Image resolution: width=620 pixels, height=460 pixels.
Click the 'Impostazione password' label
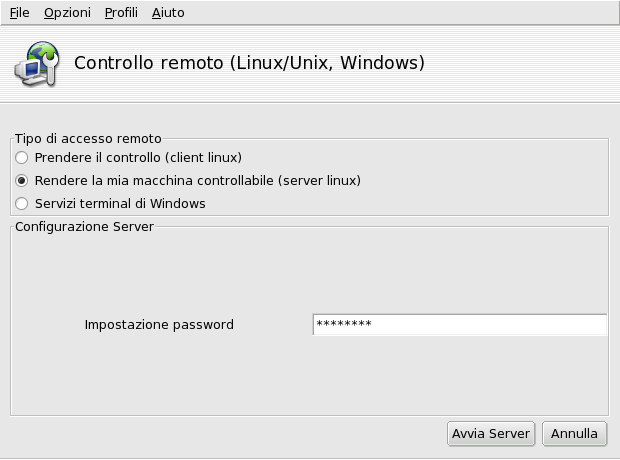159,325
